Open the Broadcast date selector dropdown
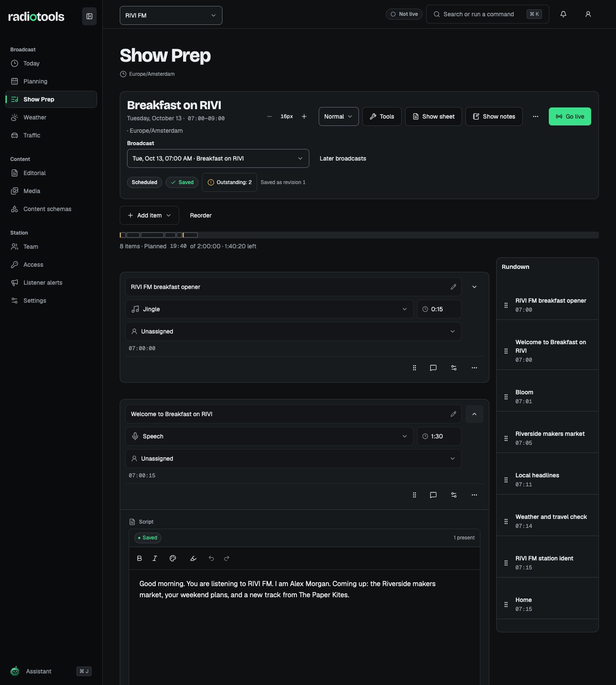The image size is (616, 685). pyautogui.click(x=218, y=158)
